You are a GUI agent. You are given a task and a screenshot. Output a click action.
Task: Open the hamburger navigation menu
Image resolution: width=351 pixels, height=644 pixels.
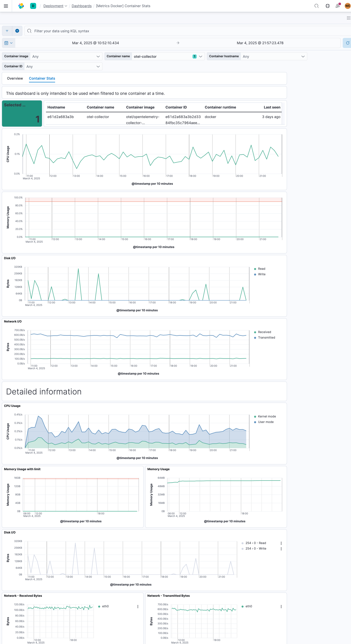click(6, 6)
